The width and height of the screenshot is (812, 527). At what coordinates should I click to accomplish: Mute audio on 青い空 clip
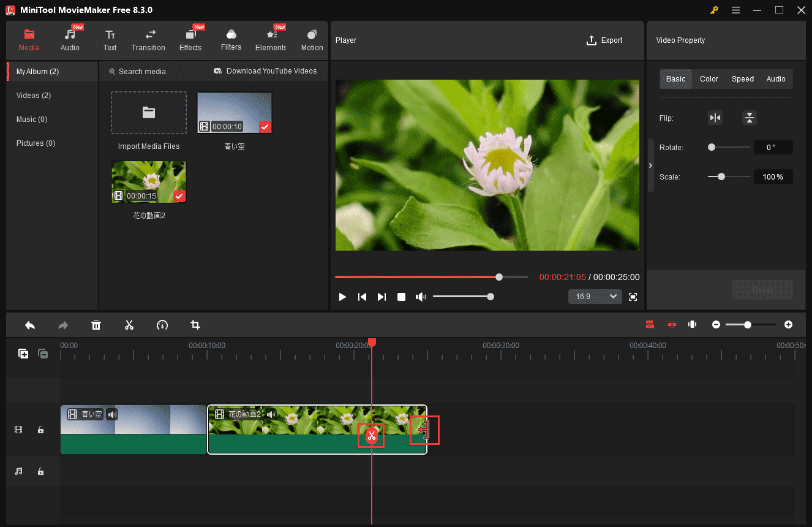pos(112,415)
